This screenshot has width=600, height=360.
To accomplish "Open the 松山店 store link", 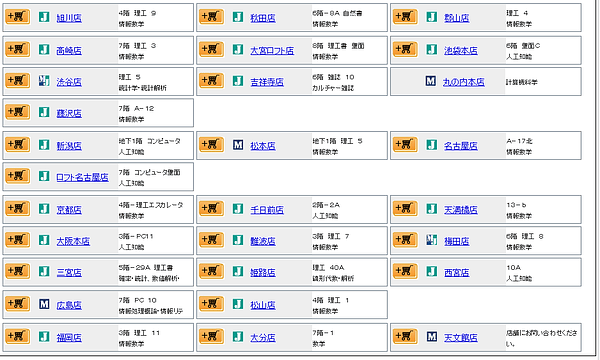I will pos(263,305).
